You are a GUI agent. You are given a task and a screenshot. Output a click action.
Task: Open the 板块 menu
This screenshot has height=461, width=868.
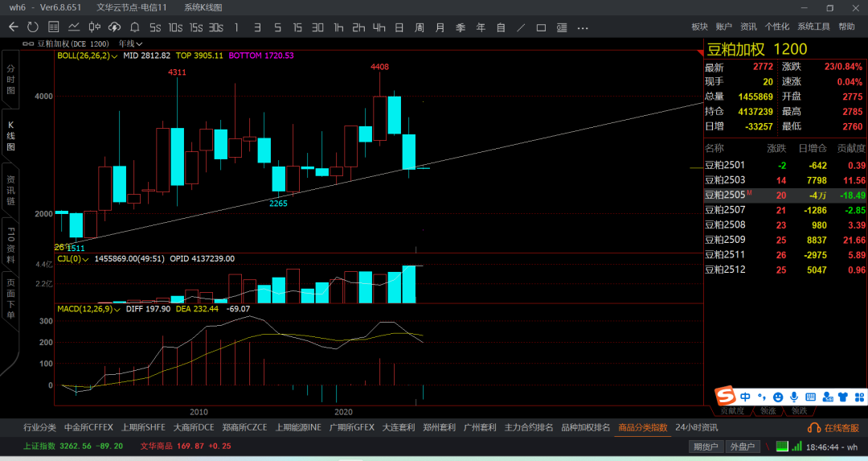click(x=700, y=27)
